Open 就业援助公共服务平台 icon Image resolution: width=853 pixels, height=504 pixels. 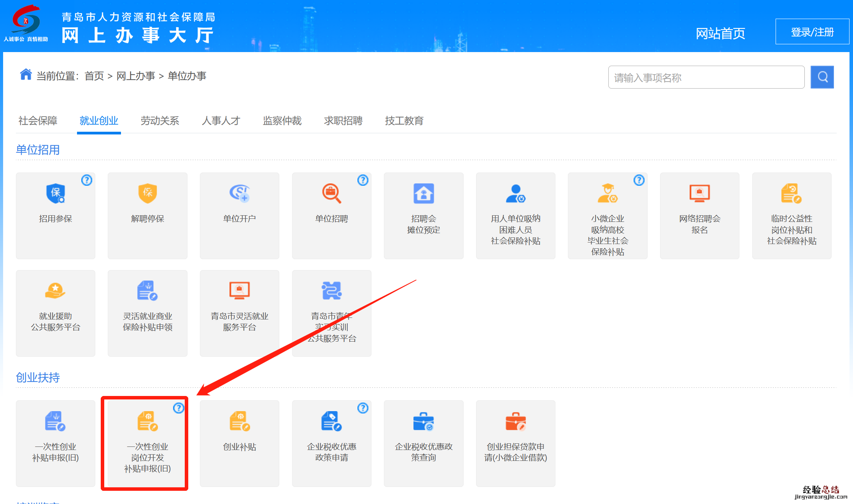click(x=55, y=291)
